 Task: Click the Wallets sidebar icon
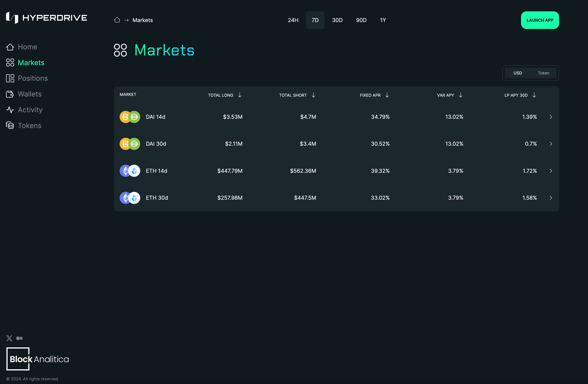click(10, 94)
